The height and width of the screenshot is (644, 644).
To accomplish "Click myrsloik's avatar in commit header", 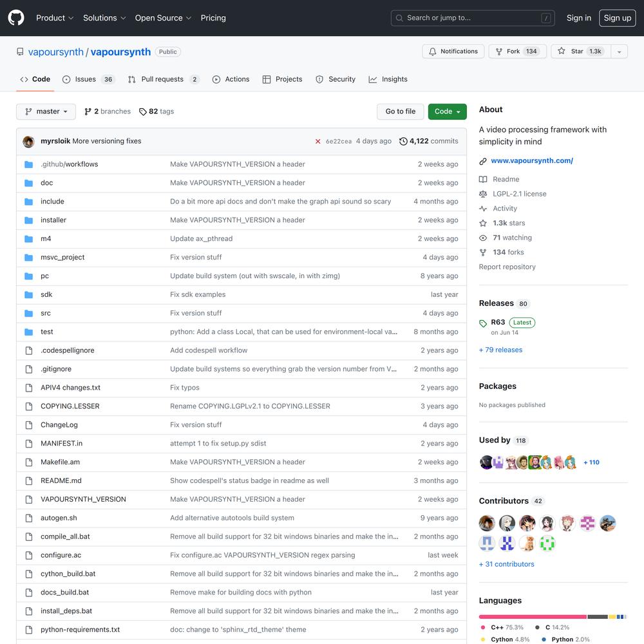I will tap(28, 141).
